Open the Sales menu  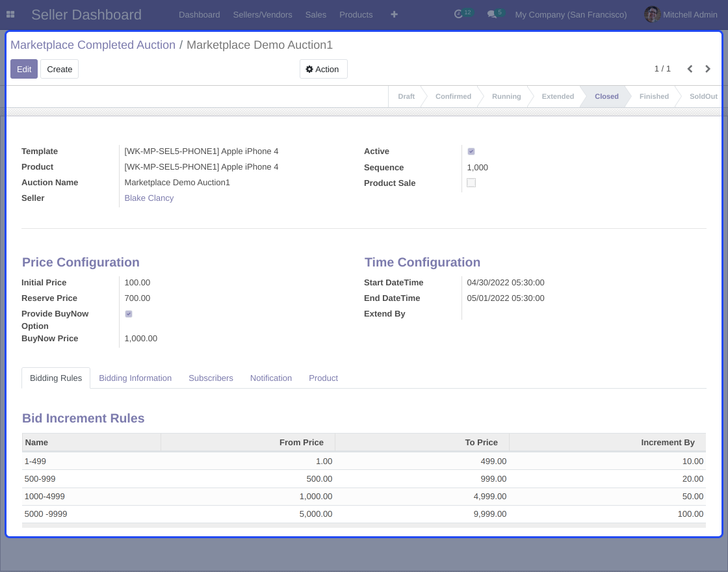coord(316,14)
